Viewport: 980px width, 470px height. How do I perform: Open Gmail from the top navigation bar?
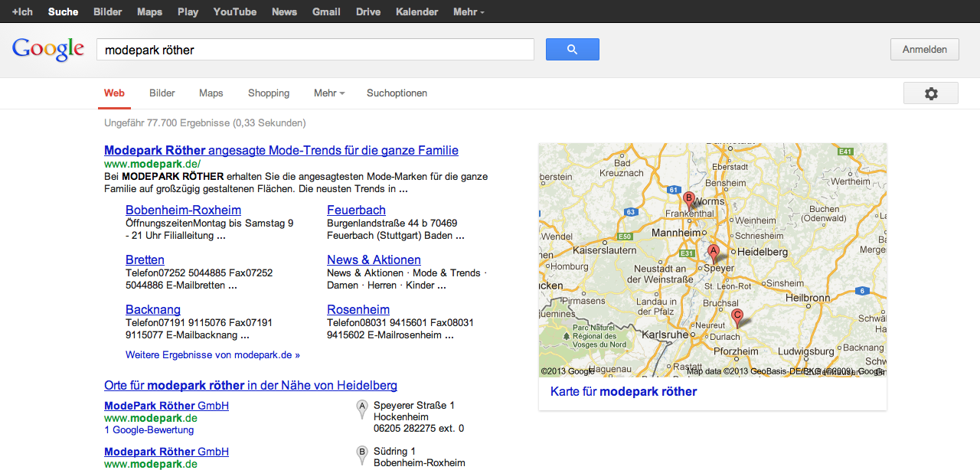326,12
